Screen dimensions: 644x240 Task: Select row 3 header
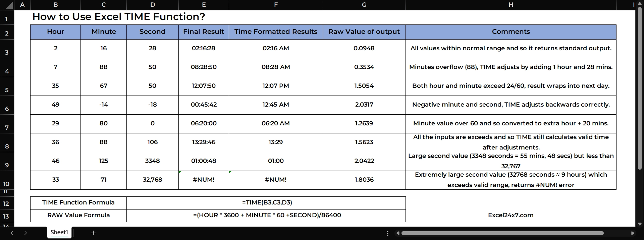[7, 49]
